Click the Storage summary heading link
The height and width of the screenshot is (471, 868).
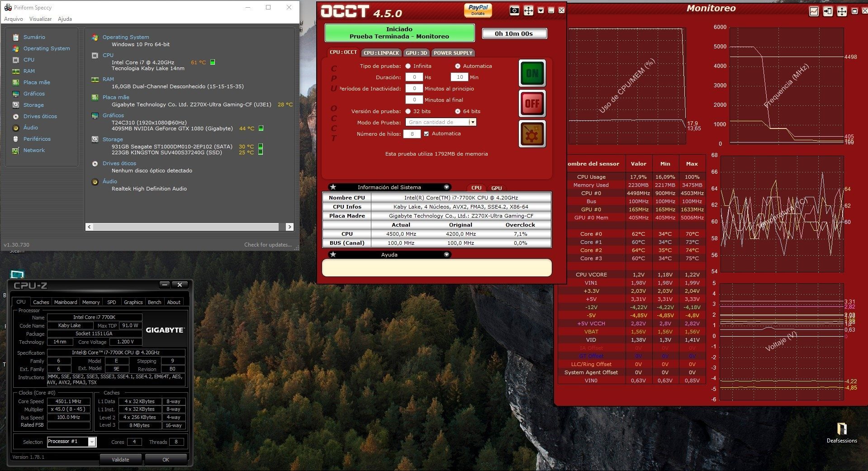click(x=113, y=139)
